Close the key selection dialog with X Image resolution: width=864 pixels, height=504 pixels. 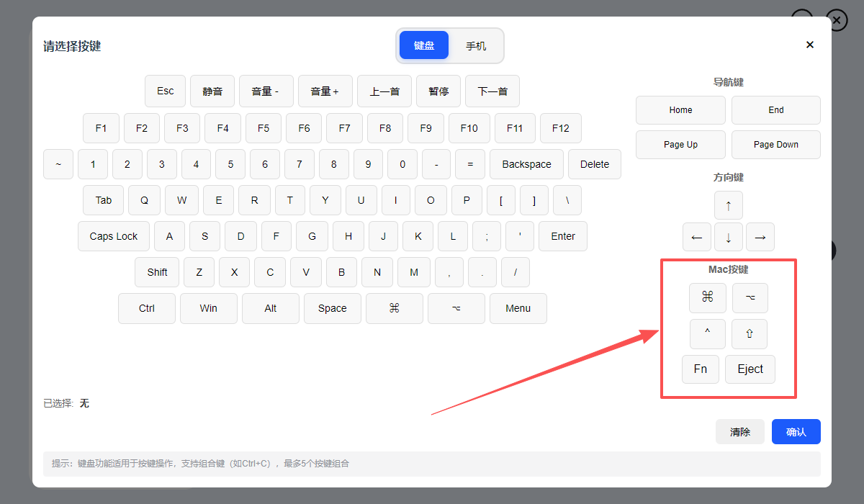click(x=809, y=45)
